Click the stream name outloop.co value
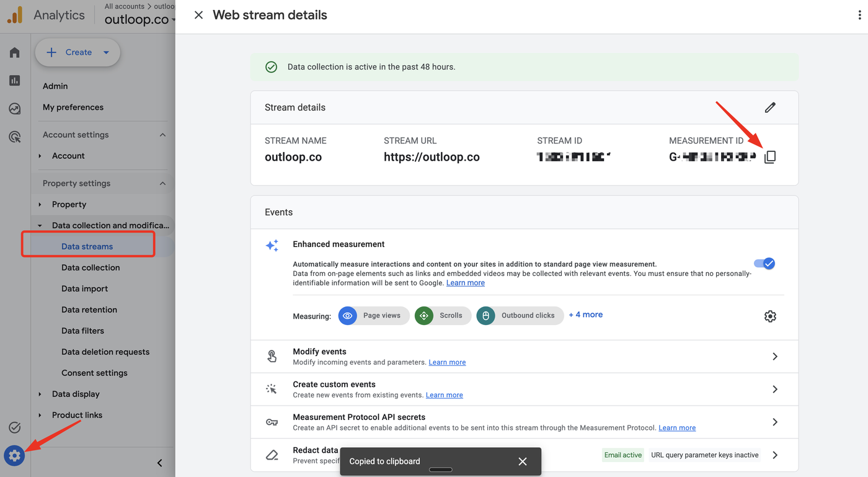The height and width of the screenshot is (477, 868). tap(293, 157)
